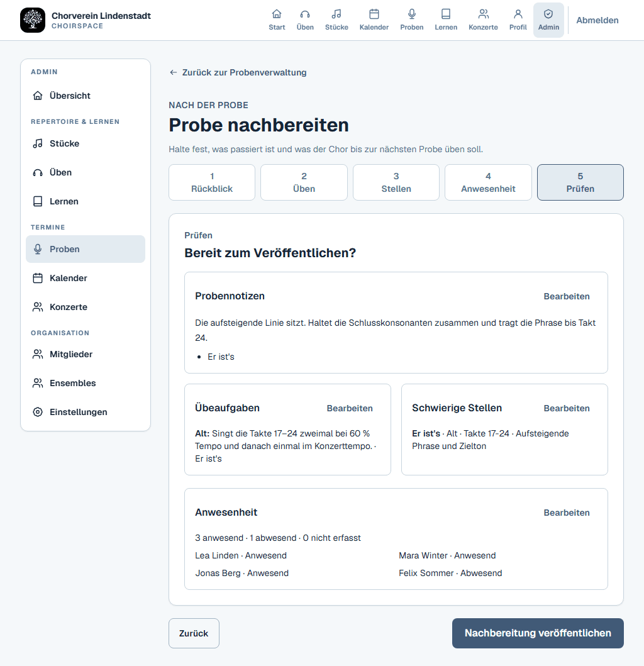Open Lernen via the book icon in the top nav
The image size is (644, 666).
[x=446, y=14]
